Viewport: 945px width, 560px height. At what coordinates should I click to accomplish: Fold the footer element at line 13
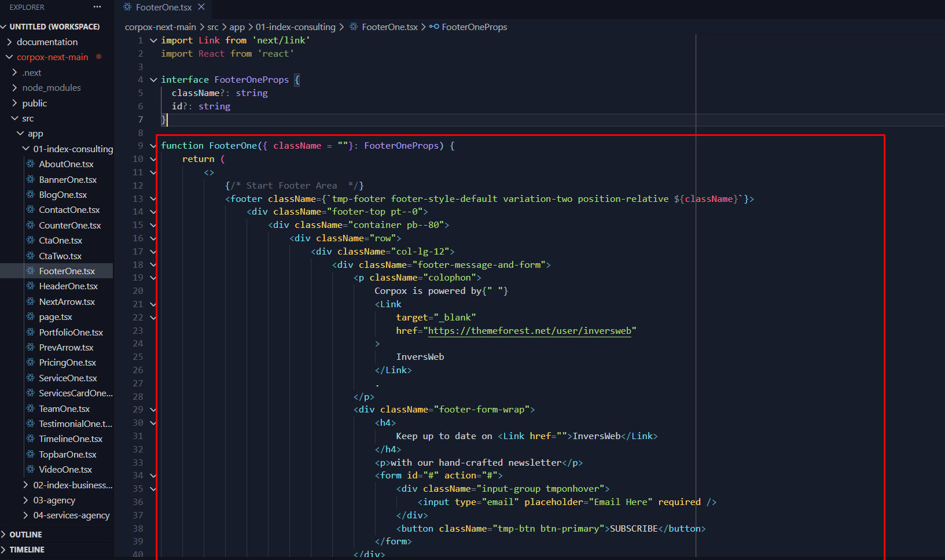click(153, 198)
